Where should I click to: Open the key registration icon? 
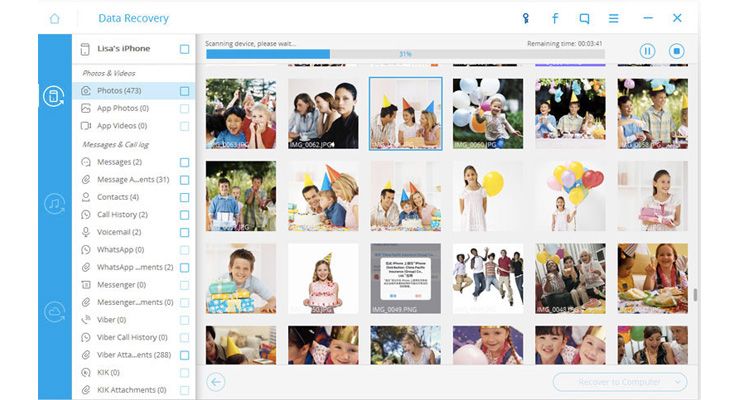(526, 18)
